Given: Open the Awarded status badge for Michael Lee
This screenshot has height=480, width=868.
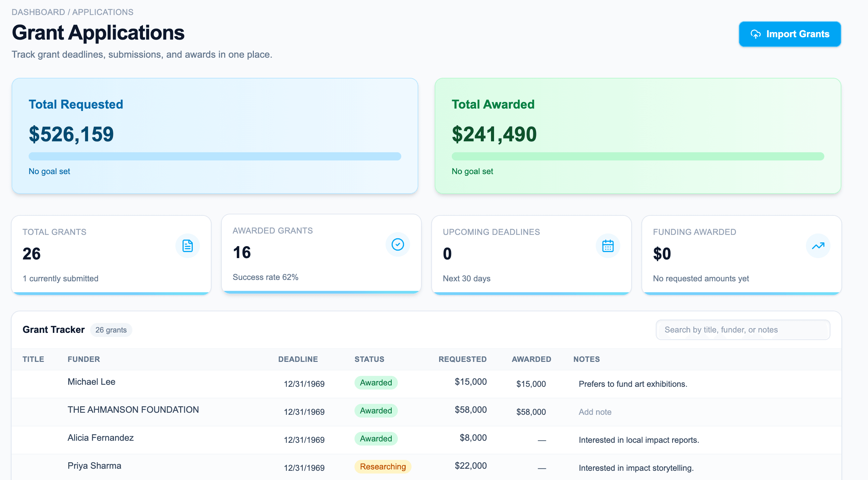Looking at the screenshot, I should (x=376, y=383).
